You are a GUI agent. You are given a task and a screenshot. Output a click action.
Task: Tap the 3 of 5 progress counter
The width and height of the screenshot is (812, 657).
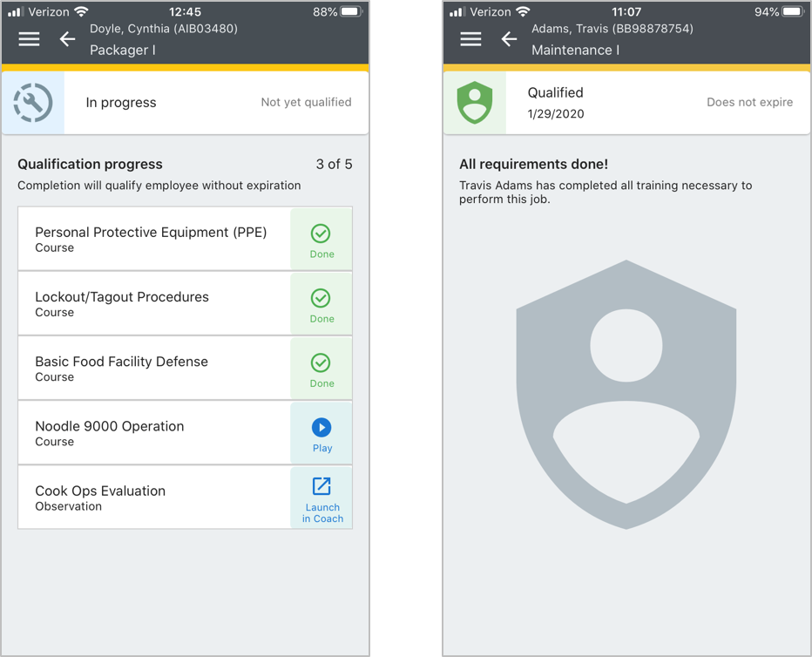[334, 164]
